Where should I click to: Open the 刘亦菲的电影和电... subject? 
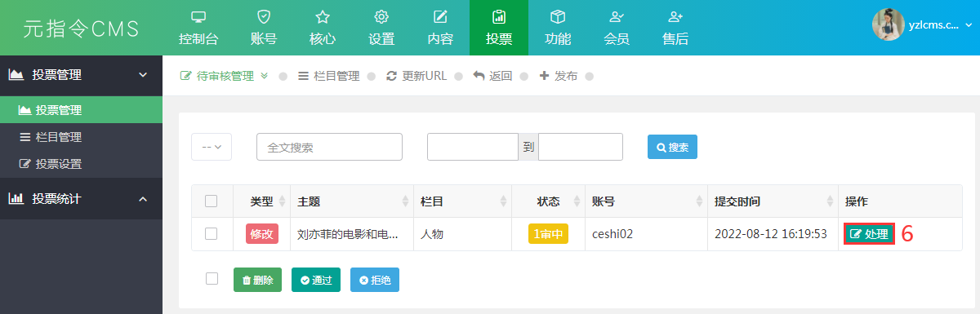(x=348, y=234)
